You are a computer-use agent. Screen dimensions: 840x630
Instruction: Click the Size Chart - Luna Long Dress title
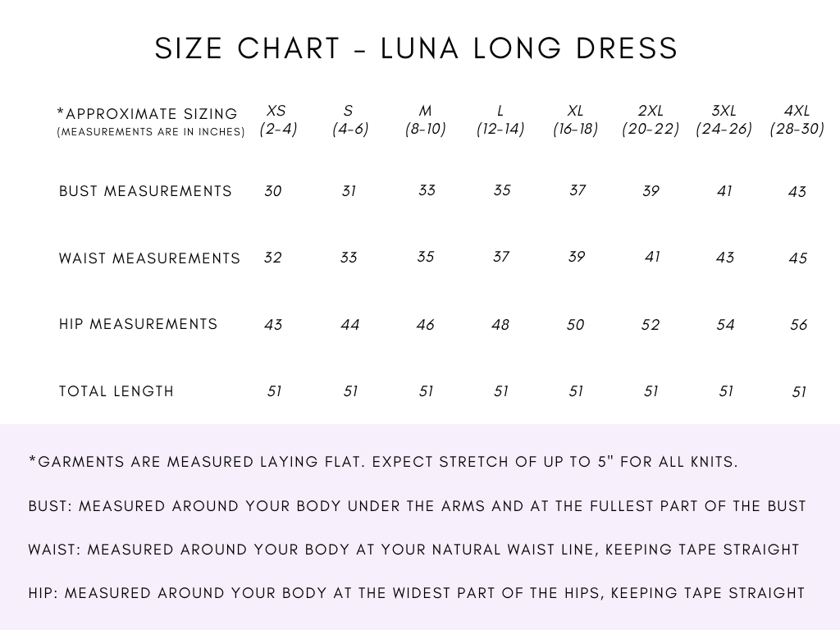point(417,48)
